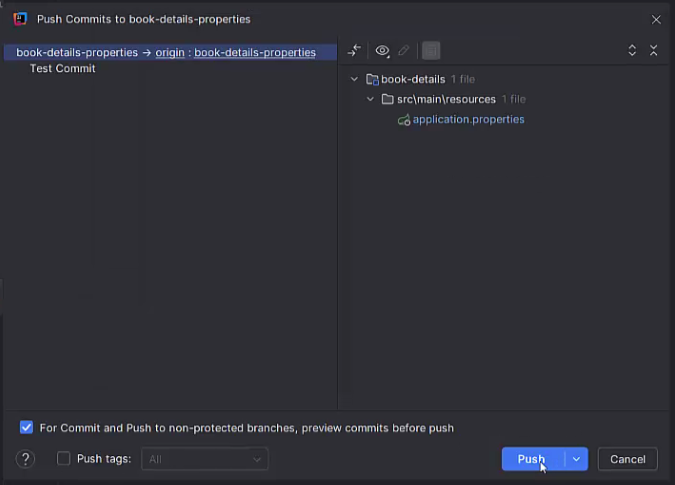This screenshot has width=675, height=485.
Task: Click the Cancel button
Action: point(628,459)
